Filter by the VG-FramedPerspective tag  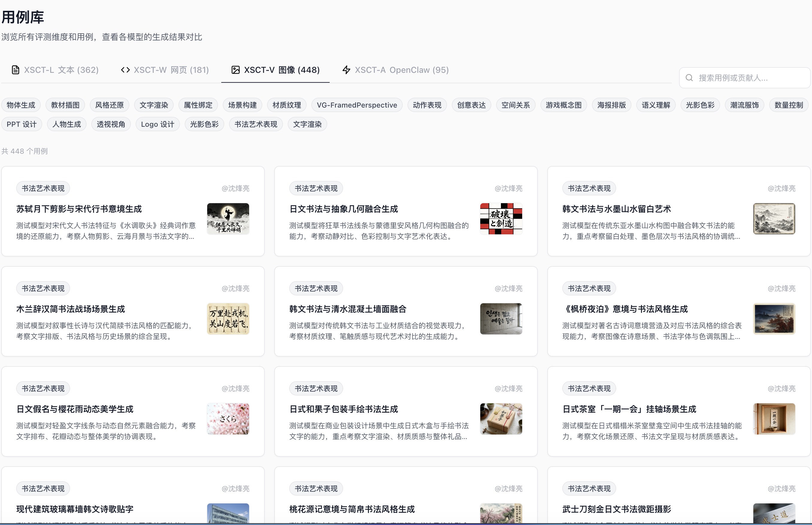click(357, 105)
